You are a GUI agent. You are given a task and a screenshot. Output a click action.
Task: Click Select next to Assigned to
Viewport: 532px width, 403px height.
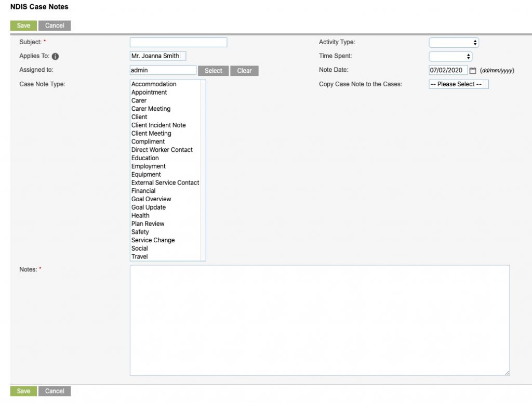214,71
